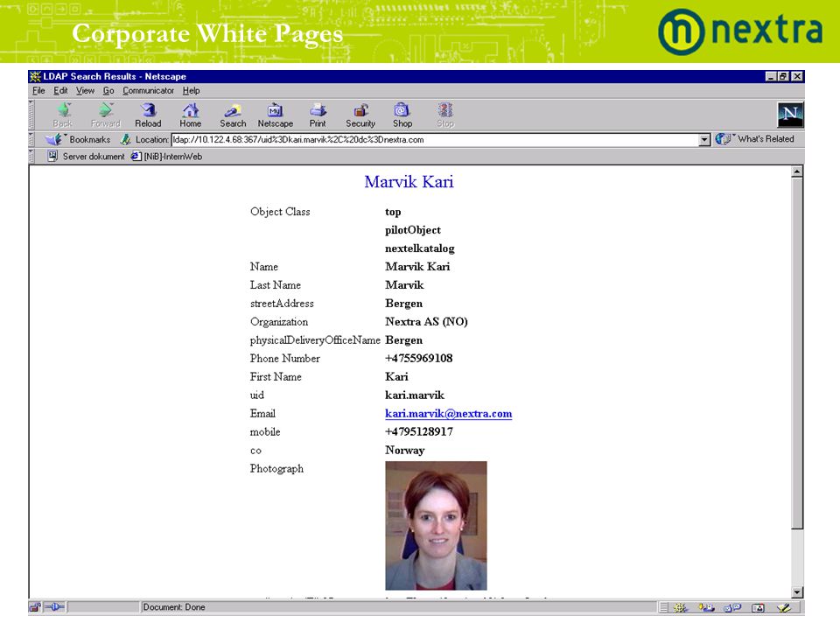Click the scroll up arrow

[x=797, y=172]
